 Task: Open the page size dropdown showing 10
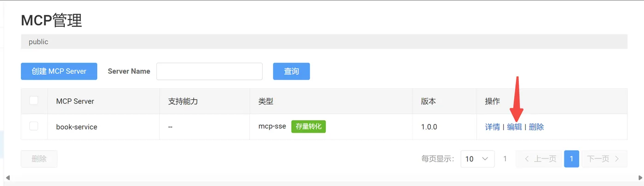(x=477, y=159)
